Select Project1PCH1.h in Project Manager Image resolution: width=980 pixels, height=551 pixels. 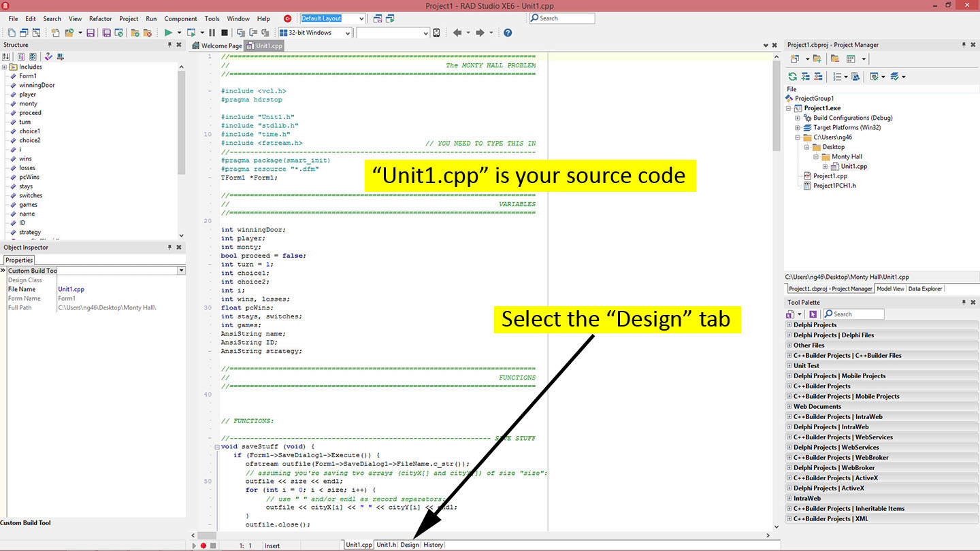coord(834,185)
